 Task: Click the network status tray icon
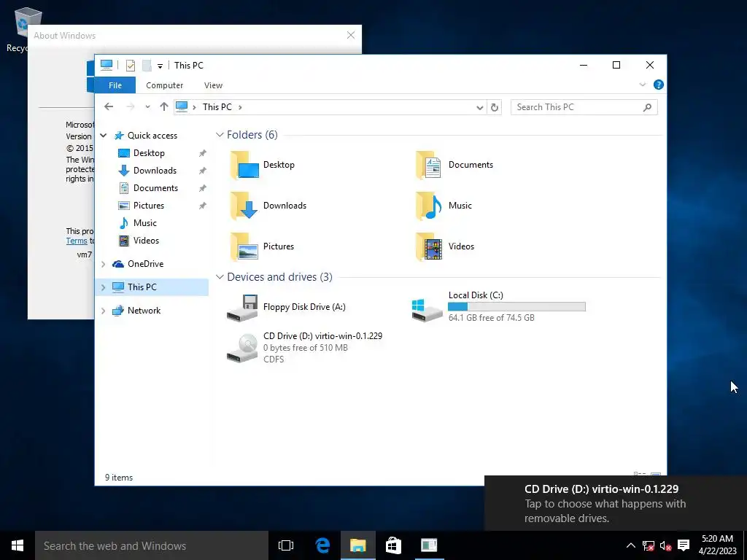tap(648, 545)
